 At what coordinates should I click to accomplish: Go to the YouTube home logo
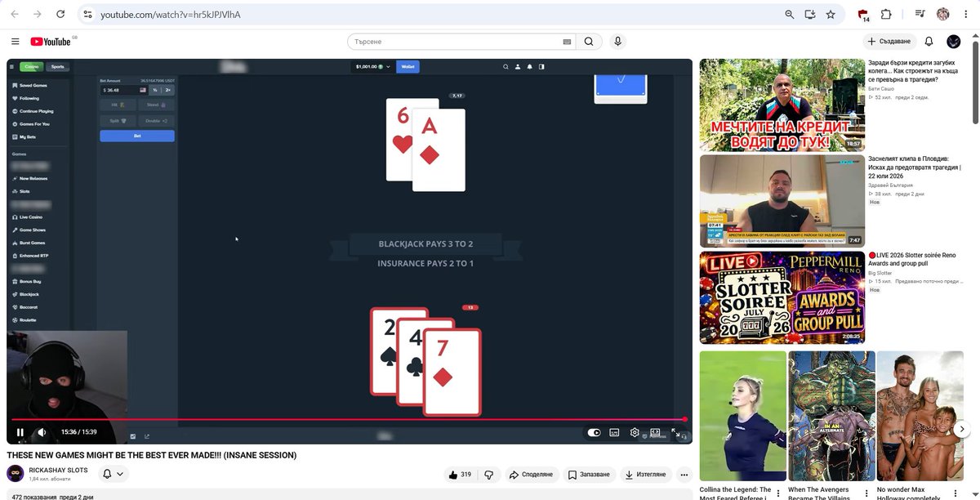51,42
